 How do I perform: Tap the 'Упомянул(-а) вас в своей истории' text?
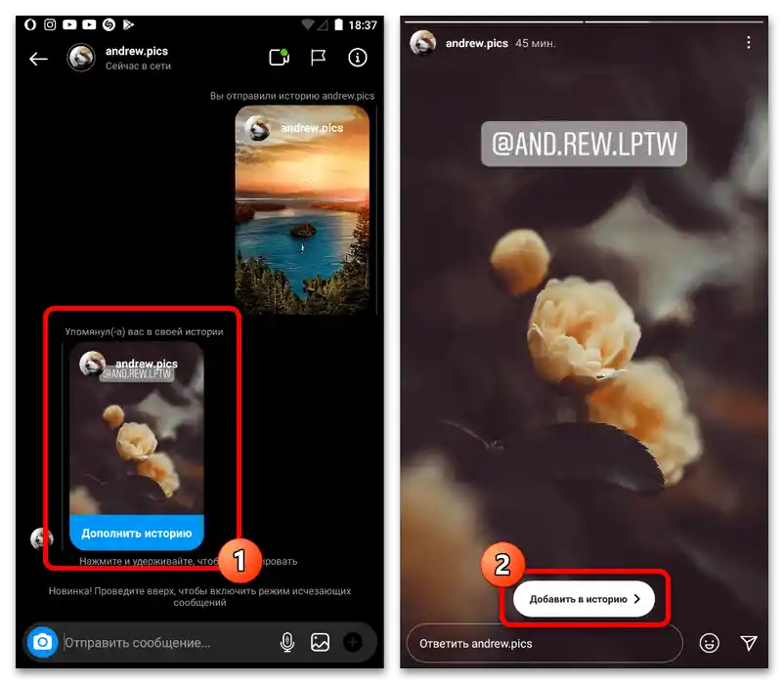[x=144, y=332]
